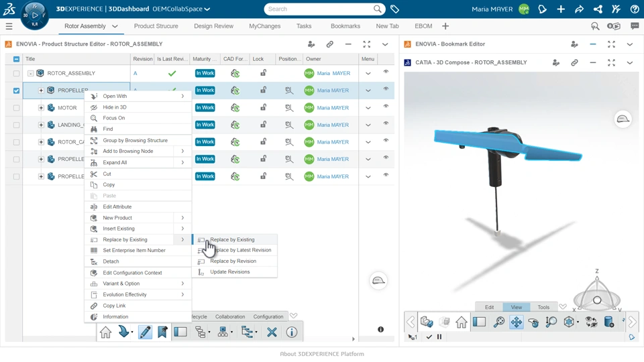This screenshot has height=362, width=644.
Task: Open the Tools tab in the 3D viewer
Action: tap(543, 307)
